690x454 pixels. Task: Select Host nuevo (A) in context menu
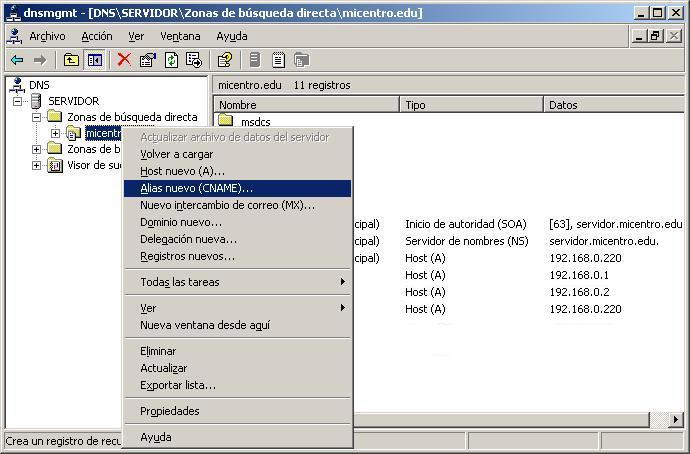coord(182,171)
